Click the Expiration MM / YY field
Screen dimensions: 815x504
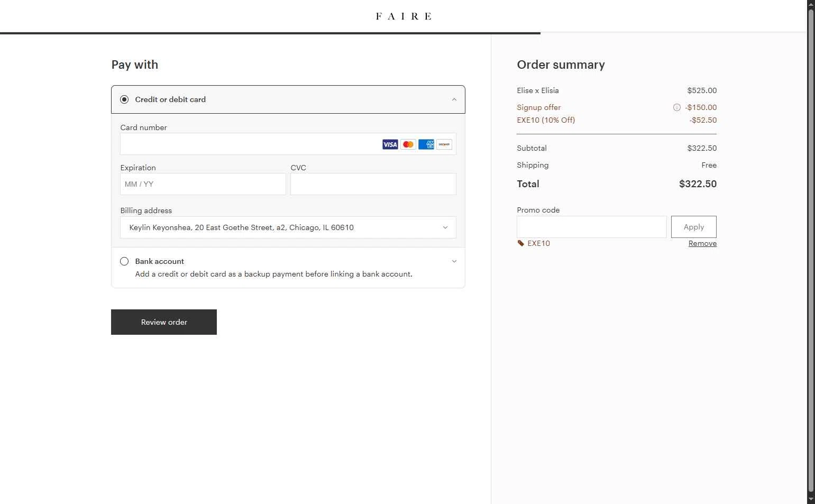[203, 184]
